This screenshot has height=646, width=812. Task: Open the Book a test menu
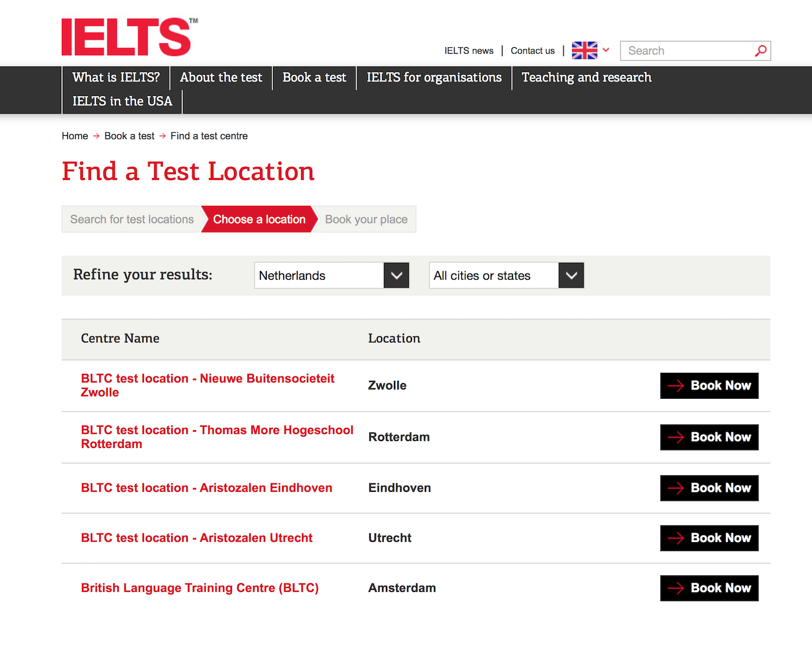pyautogui.click(x=314, y=78)
